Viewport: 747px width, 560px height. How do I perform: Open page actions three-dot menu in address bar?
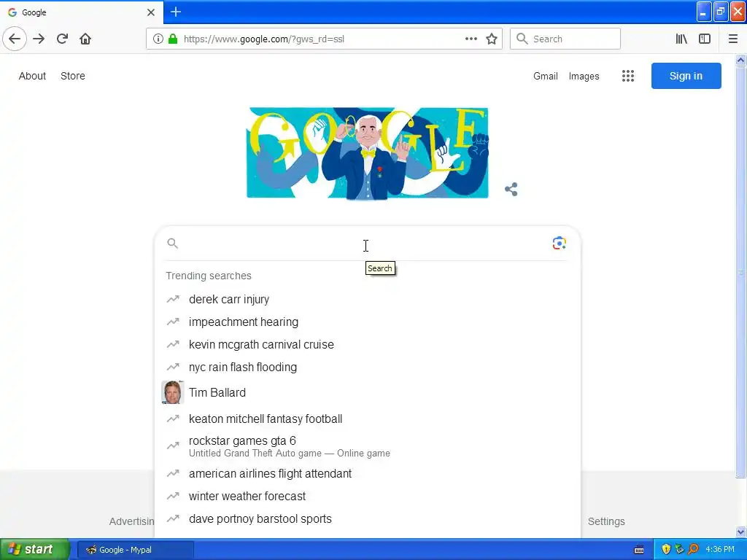point(471,39)
